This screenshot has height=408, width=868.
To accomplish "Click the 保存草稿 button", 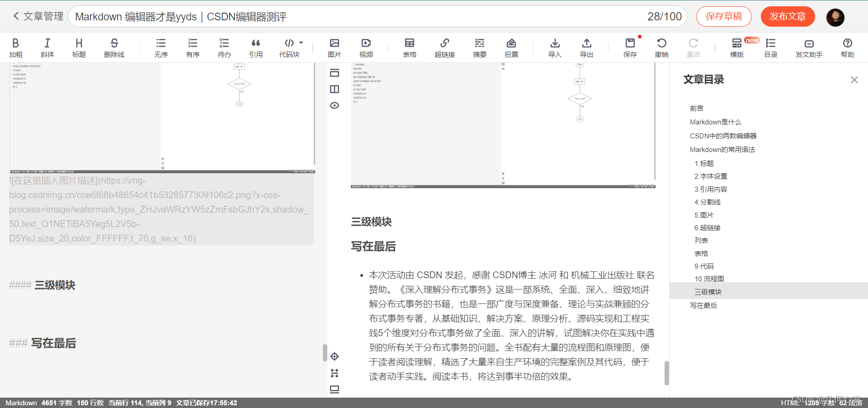I will click(724, 17).
